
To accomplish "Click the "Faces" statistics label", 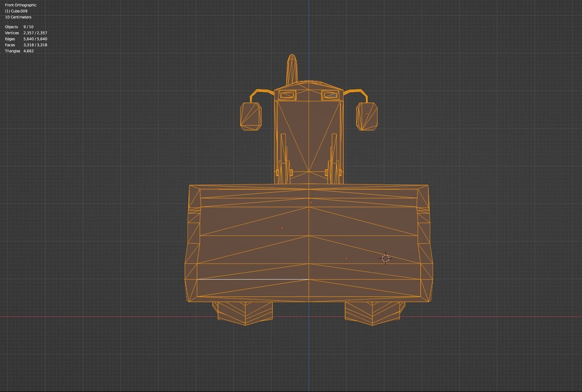I will (10, 45).
